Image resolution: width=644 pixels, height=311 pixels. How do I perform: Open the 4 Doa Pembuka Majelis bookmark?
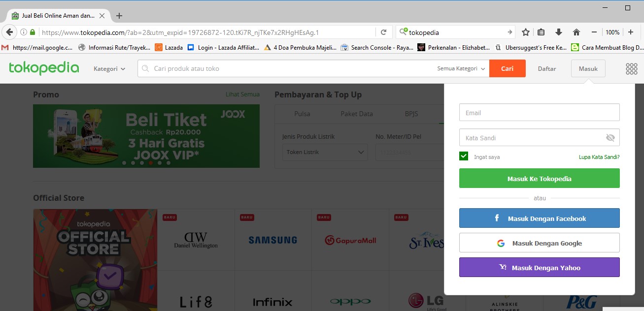coord(300,48)
